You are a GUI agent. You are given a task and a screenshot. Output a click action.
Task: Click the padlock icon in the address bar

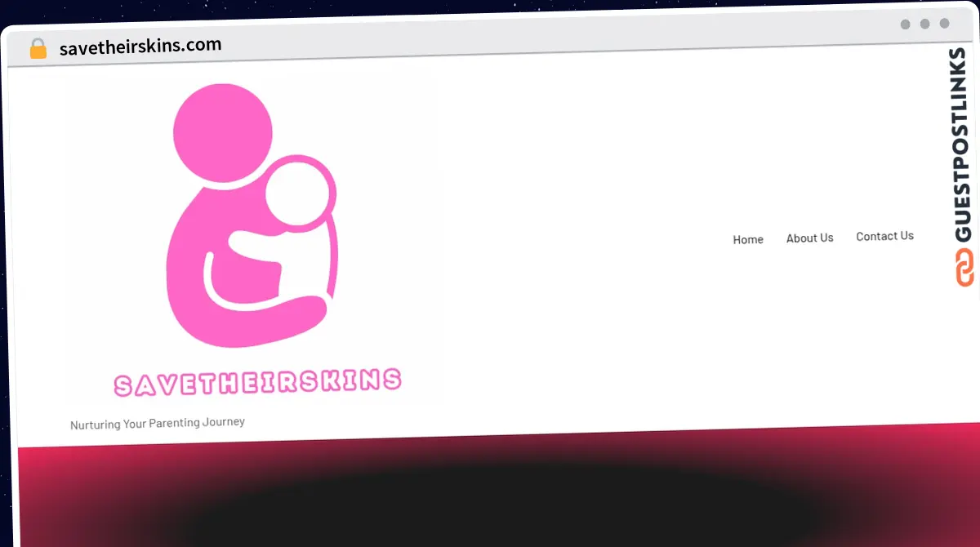38,49
